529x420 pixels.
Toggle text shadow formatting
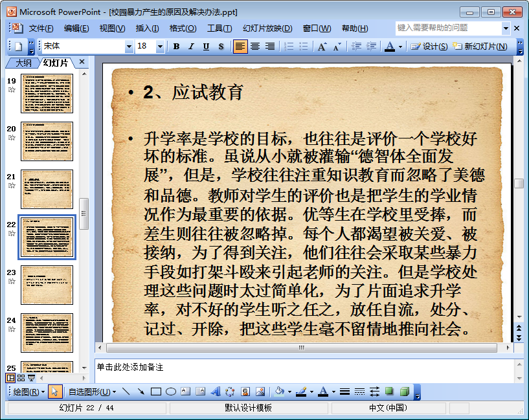coord(221,47)
